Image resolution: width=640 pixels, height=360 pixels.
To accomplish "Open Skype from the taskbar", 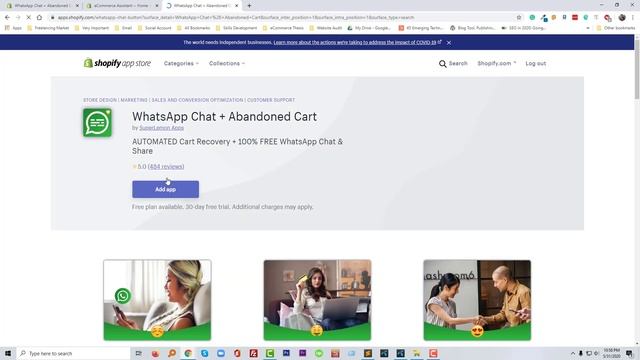I will (204, 353).
